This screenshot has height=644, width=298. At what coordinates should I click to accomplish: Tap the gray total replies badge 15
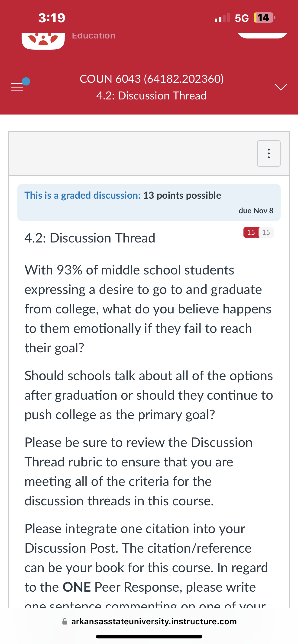click(266, 232)
